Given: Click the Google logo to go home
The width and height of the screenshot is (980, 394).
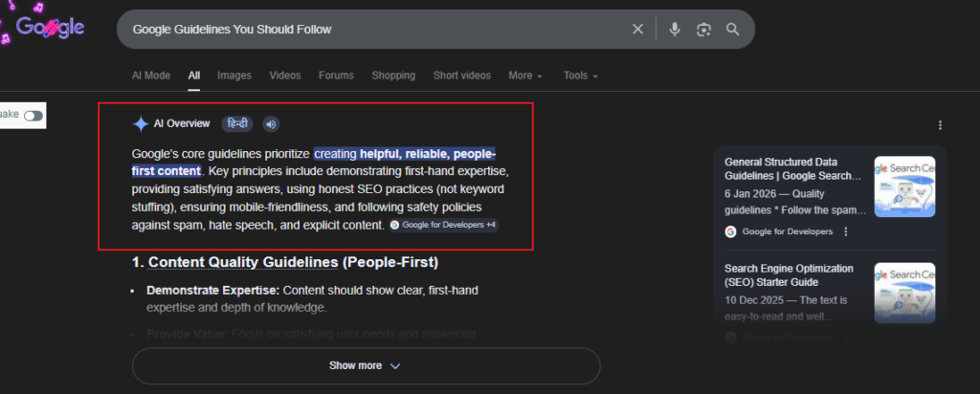Looking at the screenshot, I should click(x=50, y=28).
